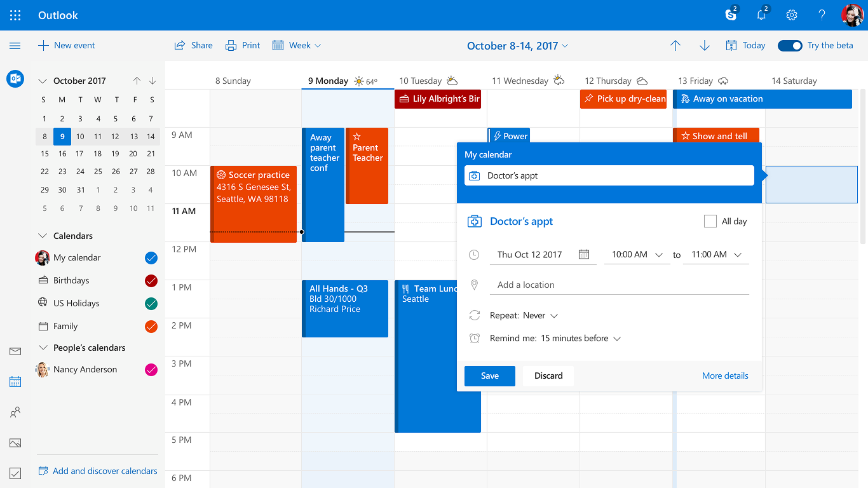Go to previous week up arrow
The height and width of the screenshot is (488, 868).
coord(675,46)
